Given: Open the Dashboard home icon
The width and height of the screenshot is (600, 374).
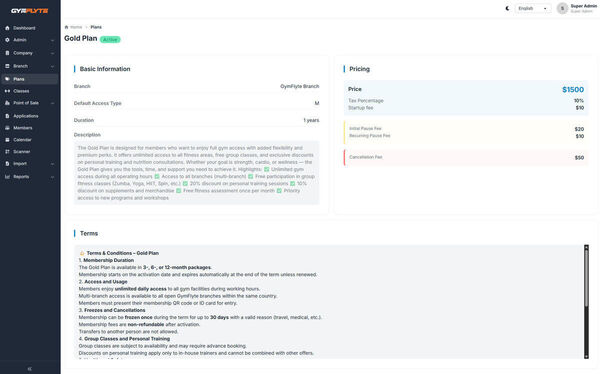Looking at the screenshot, I should tap(7, 28).
